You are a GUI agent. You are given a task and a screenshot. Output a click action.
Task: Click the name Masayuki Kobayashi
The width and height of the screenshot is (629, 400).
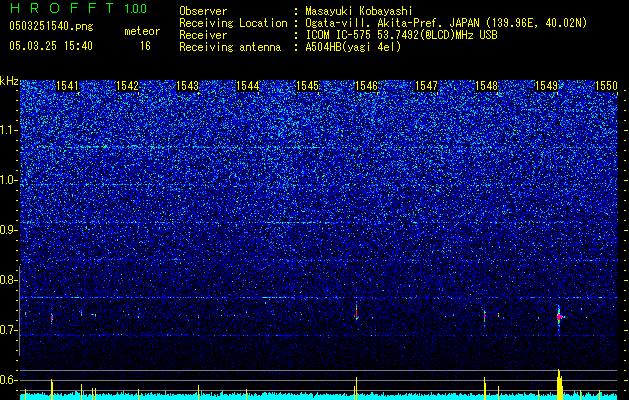point(359,11)
